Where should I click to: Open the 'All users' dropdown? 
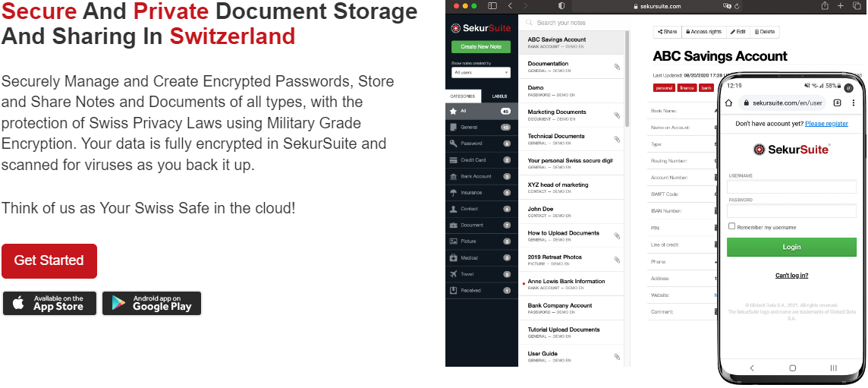[x=481, y=73]
